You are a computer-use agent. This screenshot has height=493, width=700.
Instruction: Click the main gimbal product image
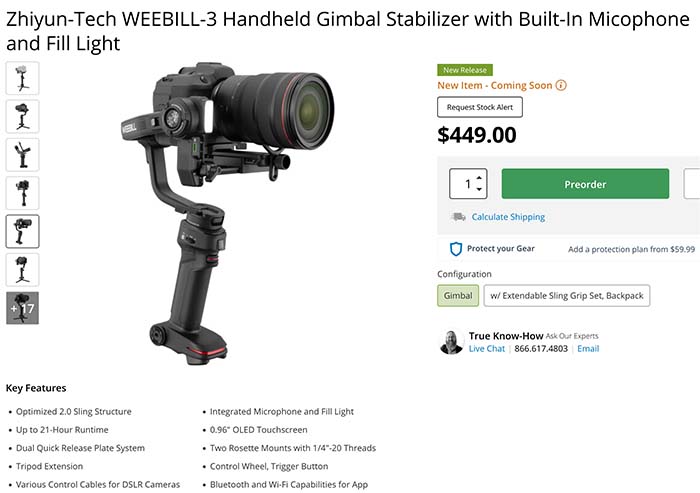click(x=227, y=213)
